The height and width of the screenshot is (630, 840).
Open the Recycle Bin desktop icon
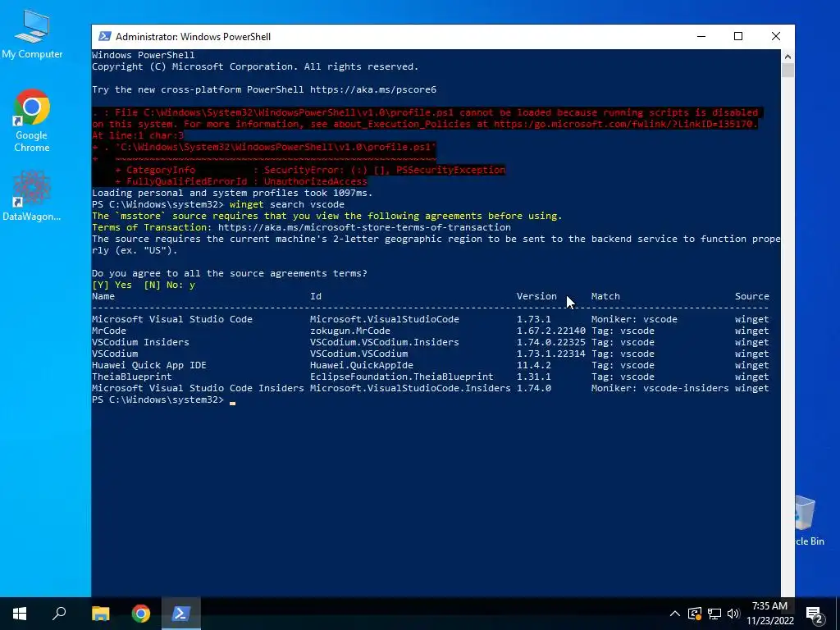point(809,521)
